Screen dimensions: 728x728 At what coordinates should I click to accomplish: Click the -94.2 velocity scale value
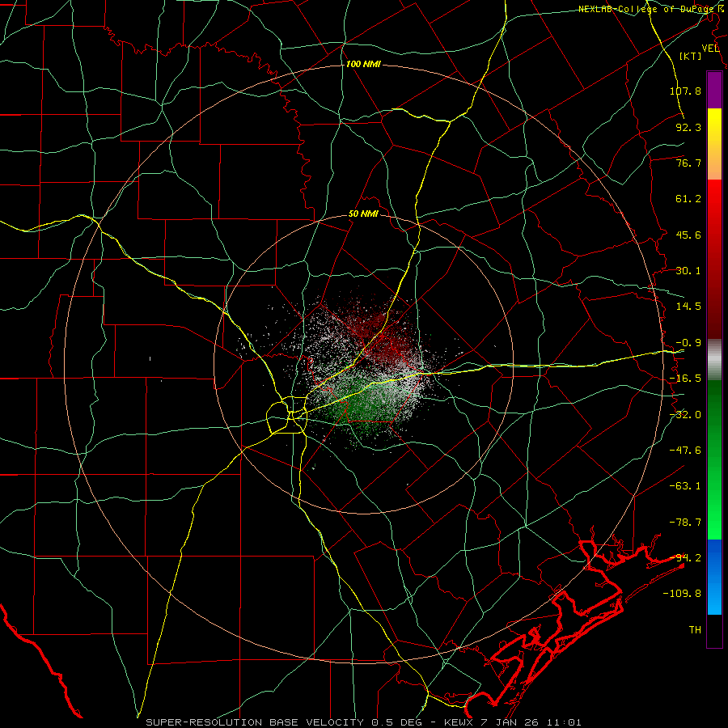click(x=685, y=557)
